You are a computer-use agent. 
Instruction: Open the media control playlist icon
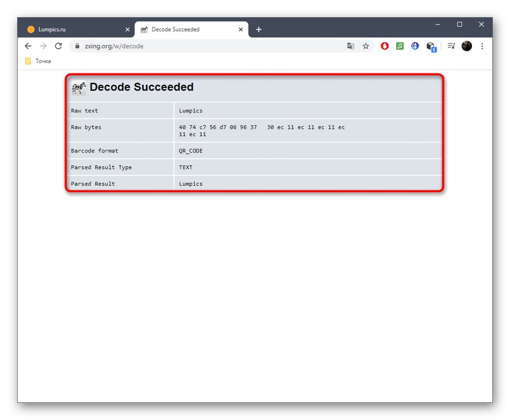click(451, 46)
